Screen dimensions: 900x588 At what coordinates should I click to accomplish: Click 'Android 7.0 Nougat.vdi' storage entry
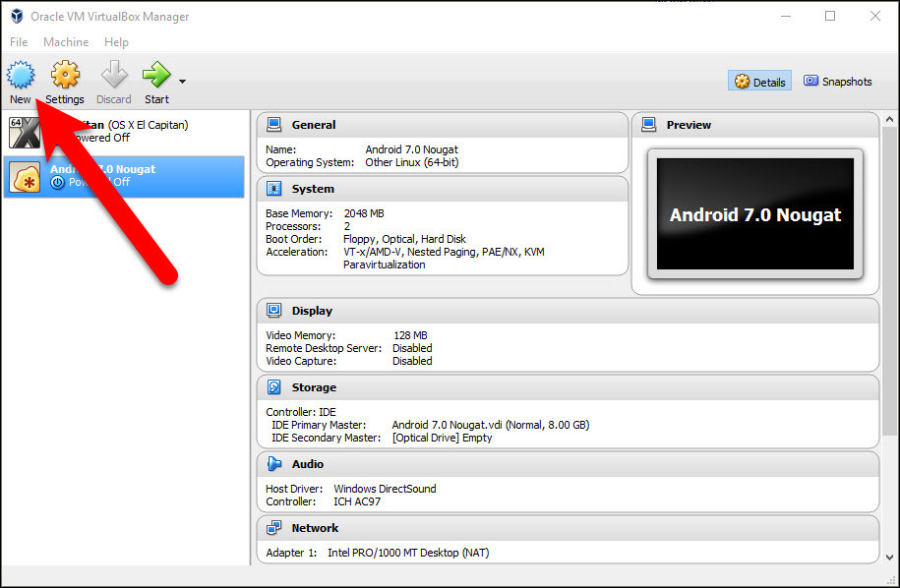(491, 425)
